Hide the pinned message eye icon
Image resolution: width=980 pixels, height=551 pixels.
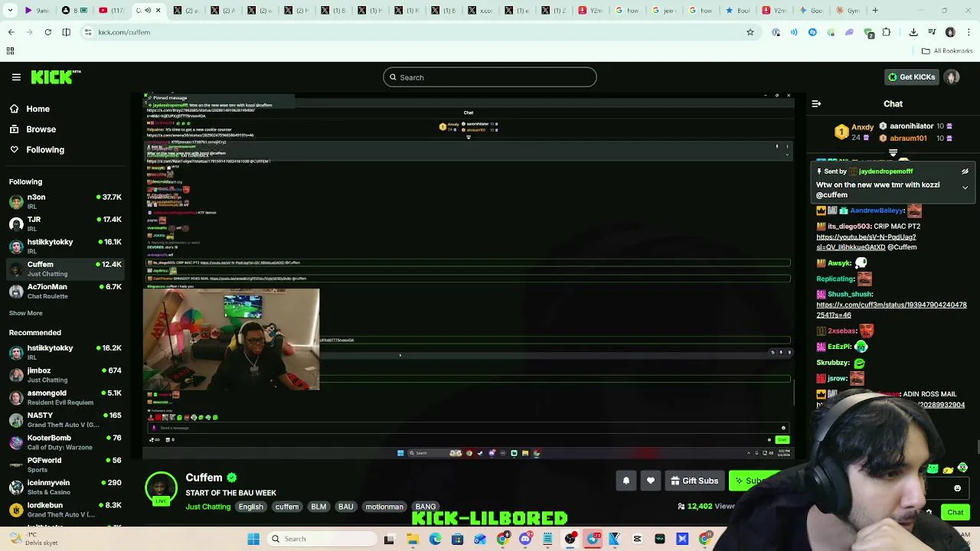click(x=965, y=172)
